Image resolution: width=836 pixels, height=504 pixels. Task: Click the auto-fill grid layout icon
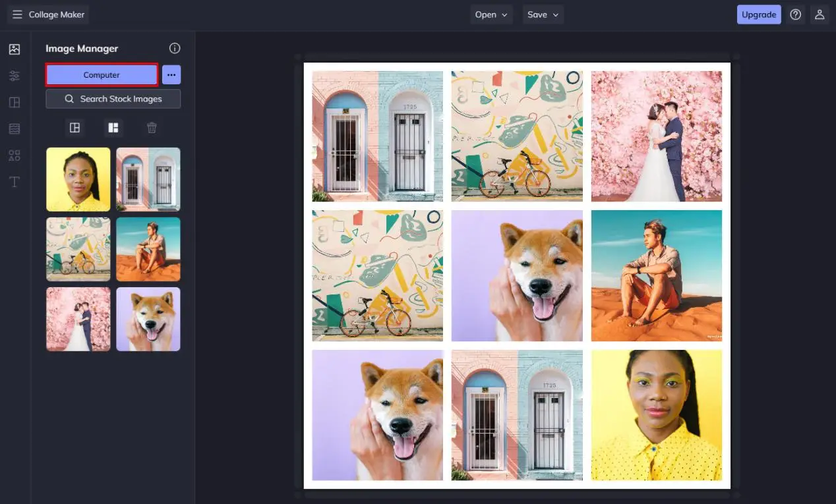[x=75, y=128]
